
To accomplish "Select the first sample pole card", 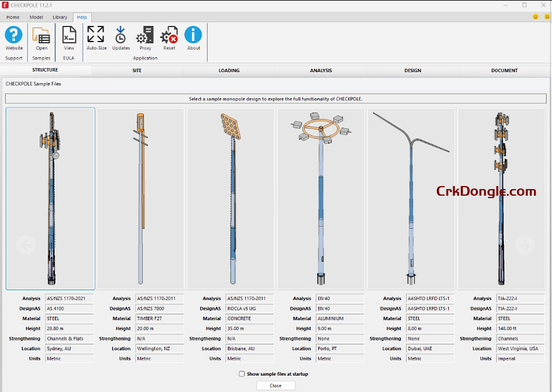I will click(x=50, y=198).
